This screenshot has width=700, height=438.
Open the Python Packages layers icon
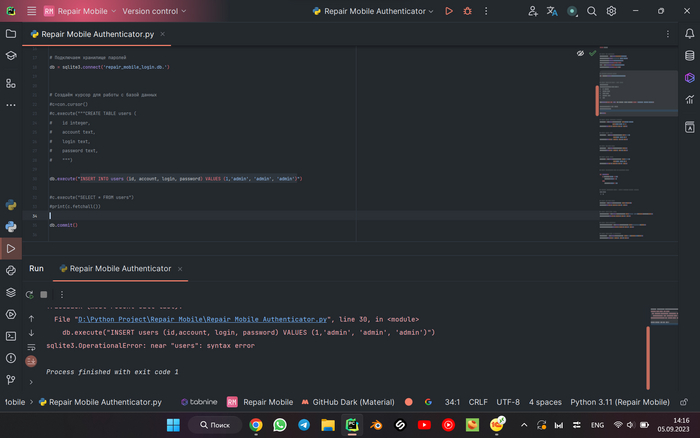[11, 291]
